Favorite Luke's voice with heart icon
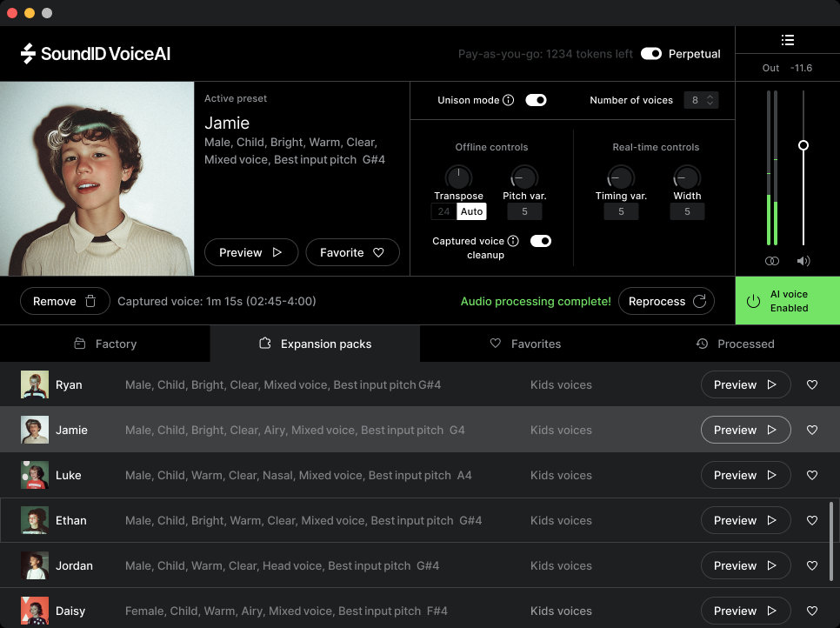This screenshot has width=840, height=628. [x=812, y=475]
